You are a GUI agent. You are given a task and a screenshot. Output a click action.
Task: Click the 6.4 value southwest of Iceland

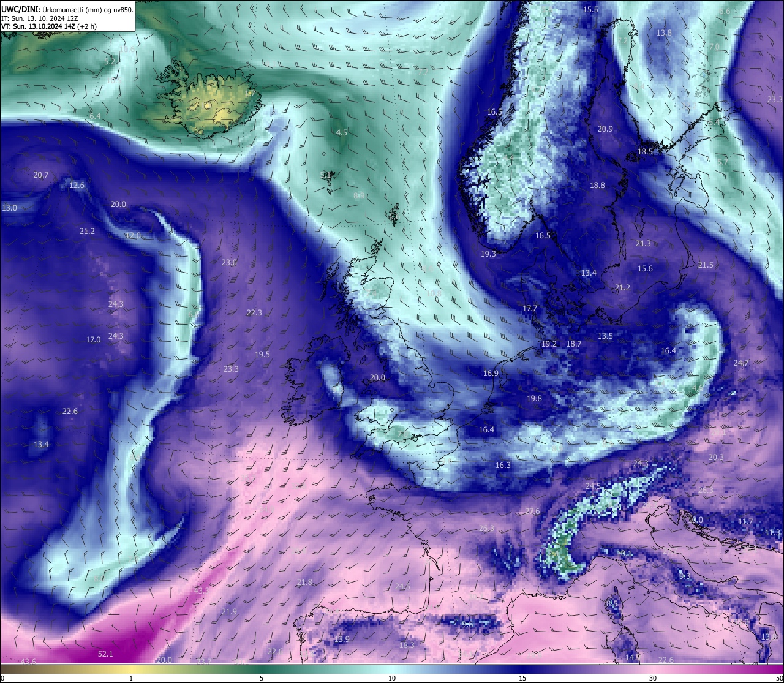pyautogui.click(x=95, y=116)
